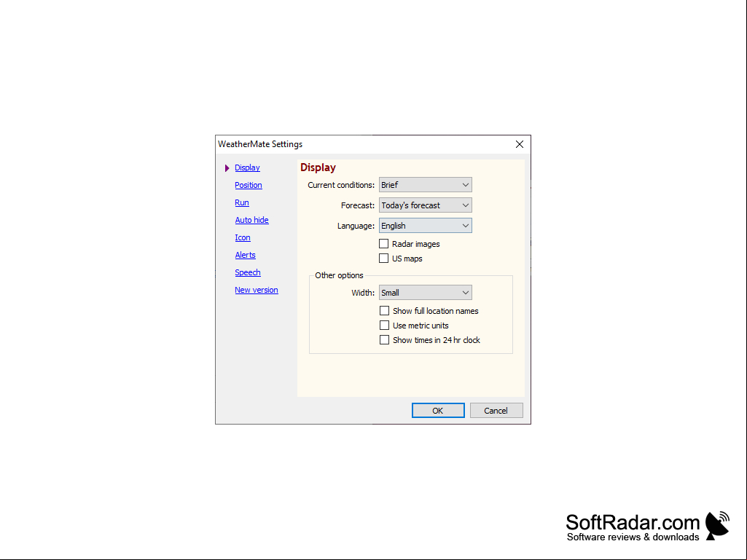Image resolution: width=747 pixels, height=560 pixels.
Task: Go to the Position settings page
Action: 249,185
